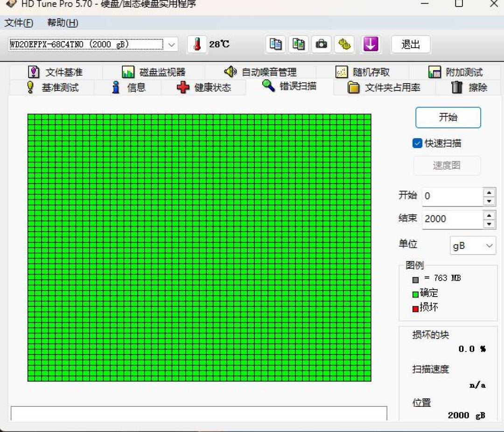Decrease the 结束 value with down arrow

[489, 224]
